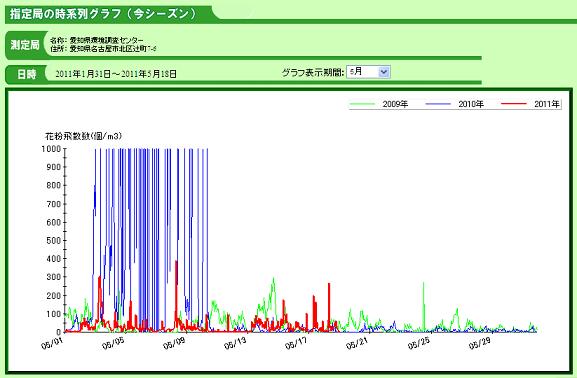Click the date range text 2011年1月31日
Image resolution: width=577 pixels, height=378 pixels.
pyautogui.click(x=83, y=74)
